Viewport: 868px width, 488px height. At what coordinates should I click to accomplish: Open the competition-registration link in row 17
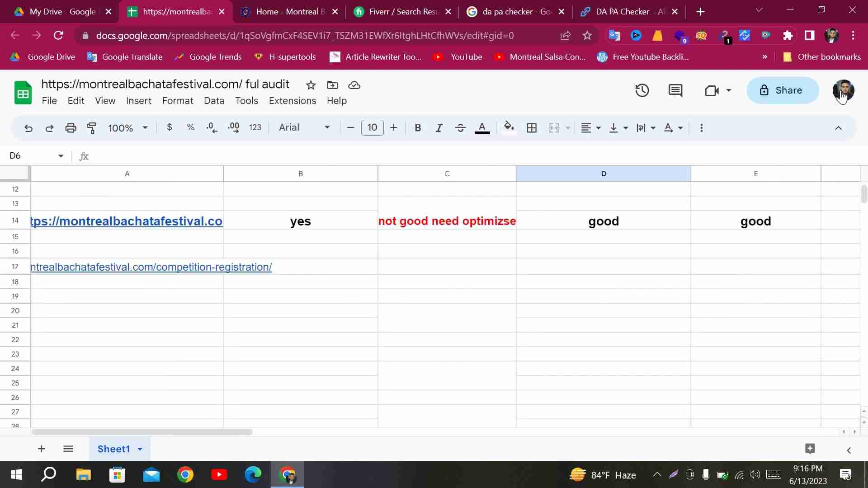151,267
